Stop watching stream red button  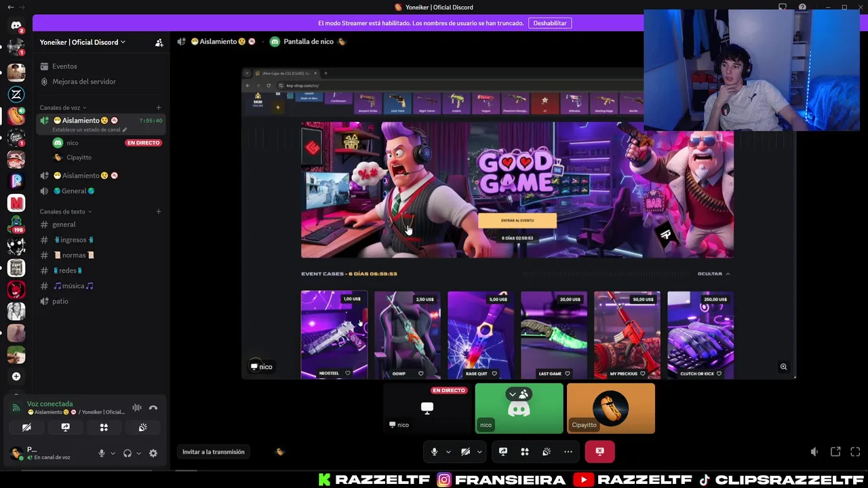pyautogui.click(x=600, y=451)
